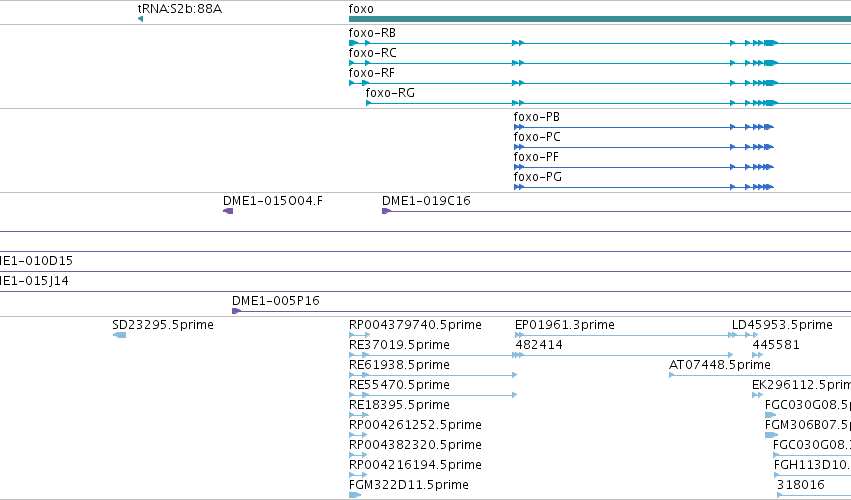Click the 445581 feature label
Viewport: 851px width, 500px height.
[776, 345]
